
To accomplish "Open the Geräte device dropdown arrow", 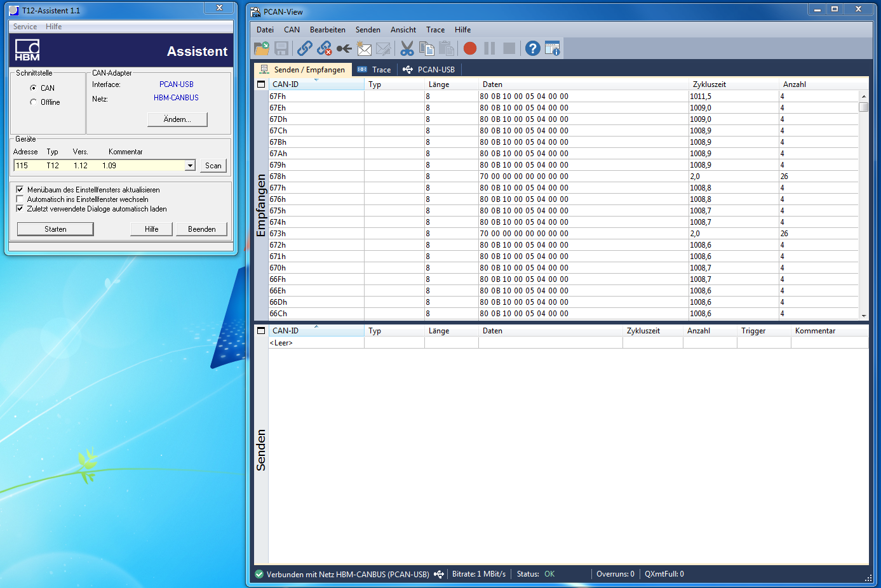I will (x=190, y=166).
